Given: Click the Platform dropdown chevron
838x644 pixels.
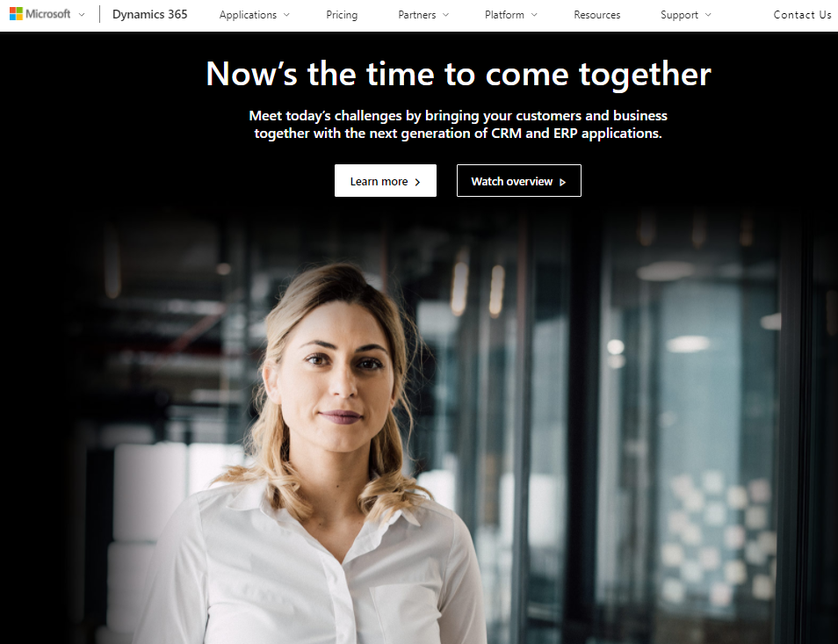Looking at the screenshot, I should pos(534,15).
